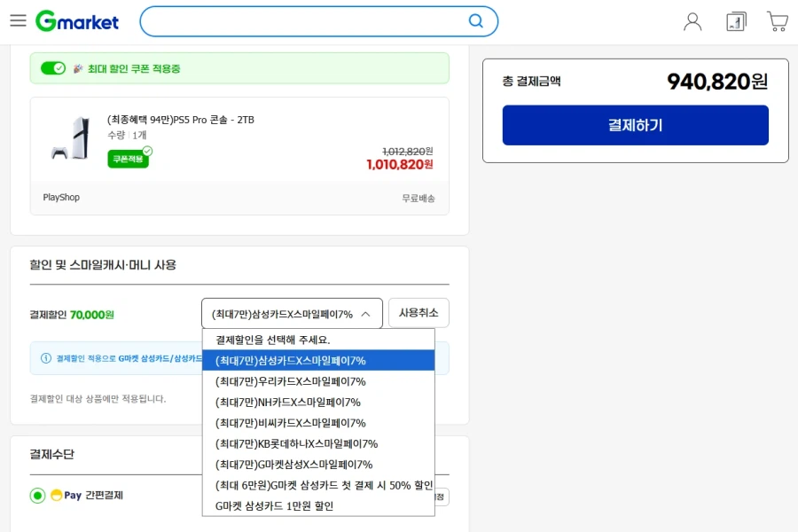Click the PS5 Pro console product thumbnail
Screen dimensions: 798x532
click(71, 146)
